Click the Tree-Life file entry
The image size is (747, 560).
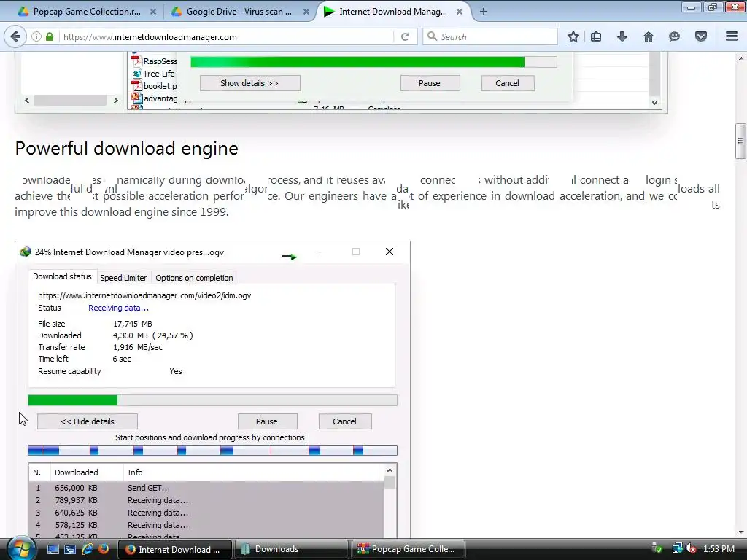[154, 74]
